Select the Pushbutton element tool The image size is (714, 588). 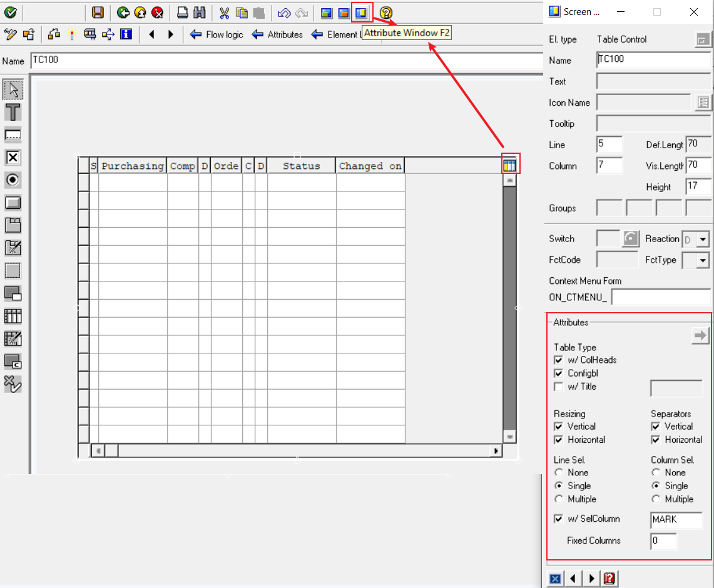(13, 203)
